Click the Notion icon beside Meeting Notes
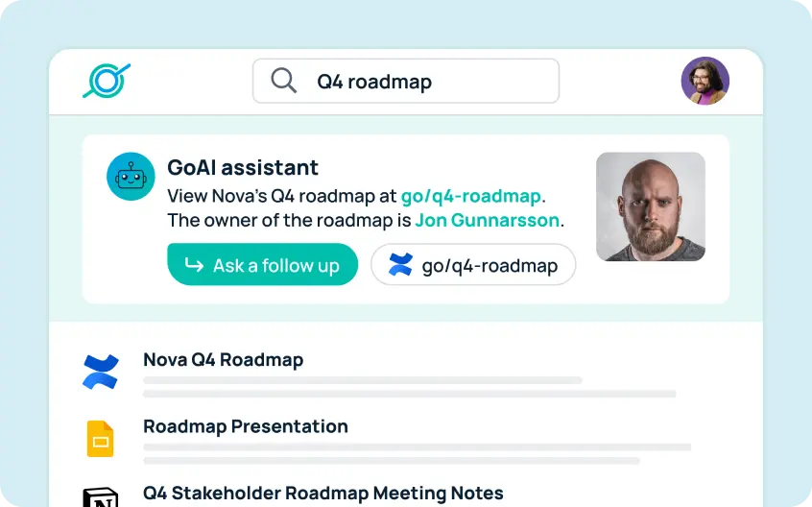Image resolution: width=812 pixels, height=507 pixels. click(101, 497)
